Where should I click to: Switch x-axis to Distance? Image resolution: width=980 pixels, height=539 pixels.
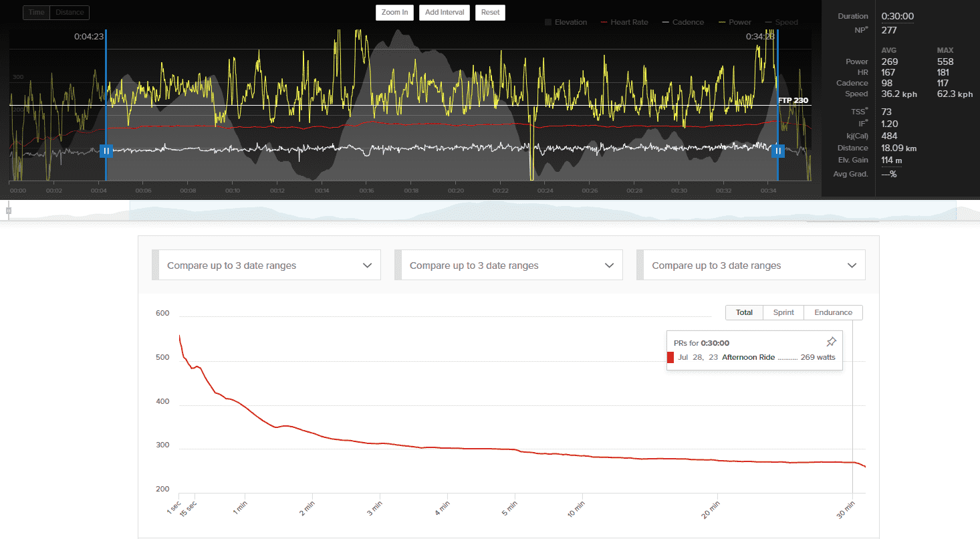[70, 13]
